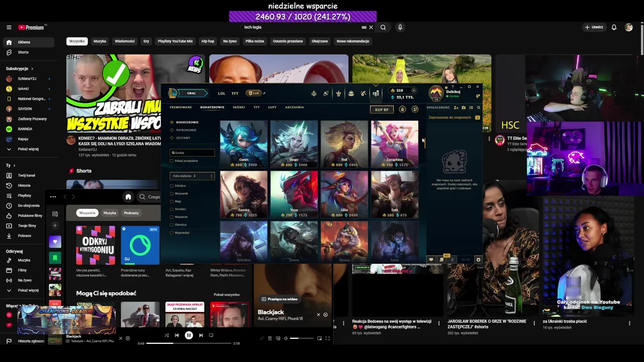Open the PREMIOWANE store tab
The height and width of the screenshot is (362, 644).
[181, 107]
